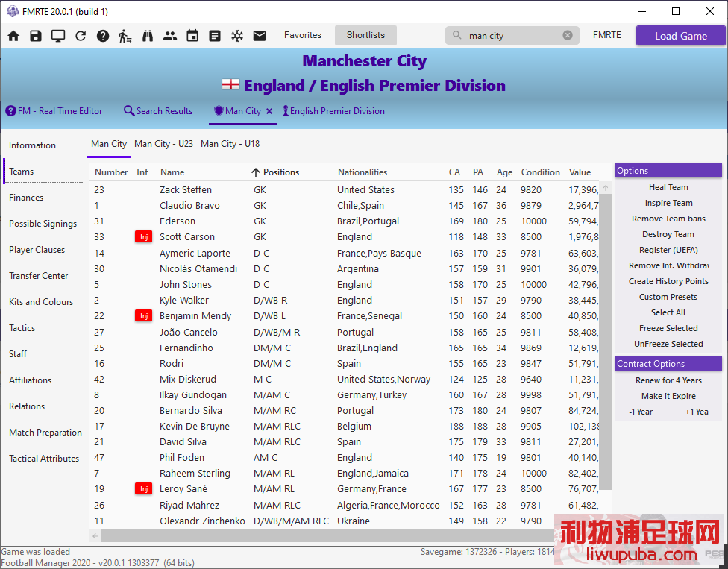The width and height of the screenshot is (728, 569).
Task: Click the Save floppy disk icon
Action: [36, 36]
